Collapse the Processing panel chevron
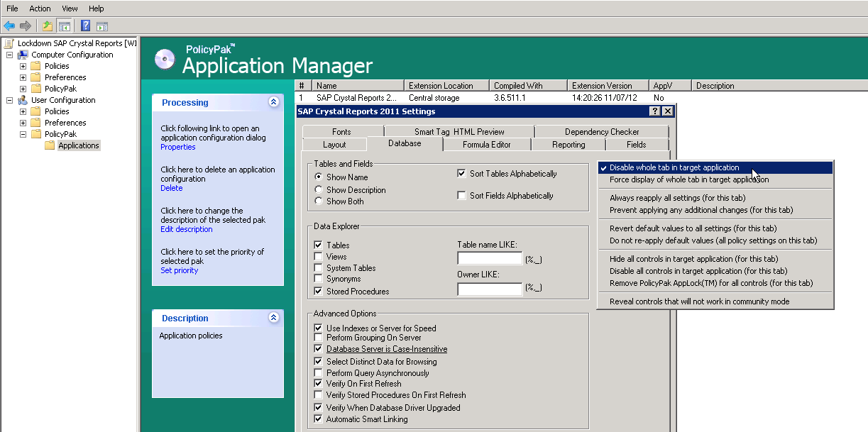This screenshot has width=868, height=432. 274,102
